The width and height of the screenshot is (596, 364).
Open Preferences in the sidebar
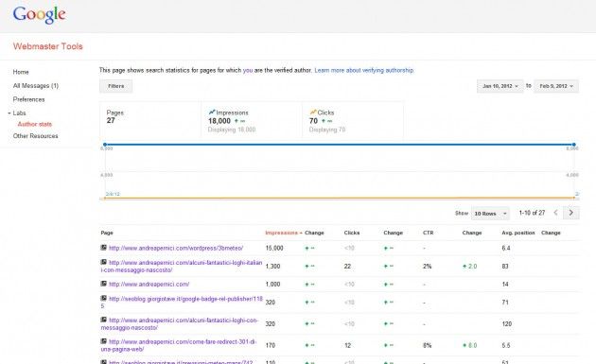pos(29,99)
